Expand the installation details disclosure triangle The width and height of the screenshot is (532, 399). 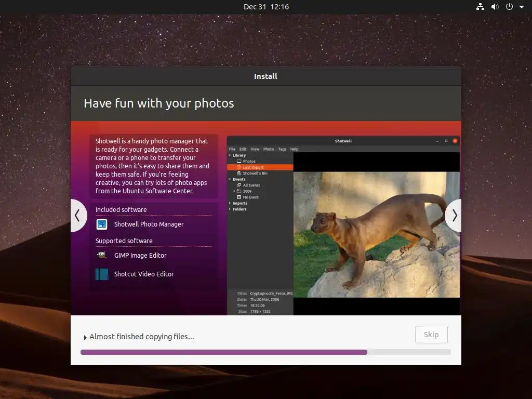[85, 337]
